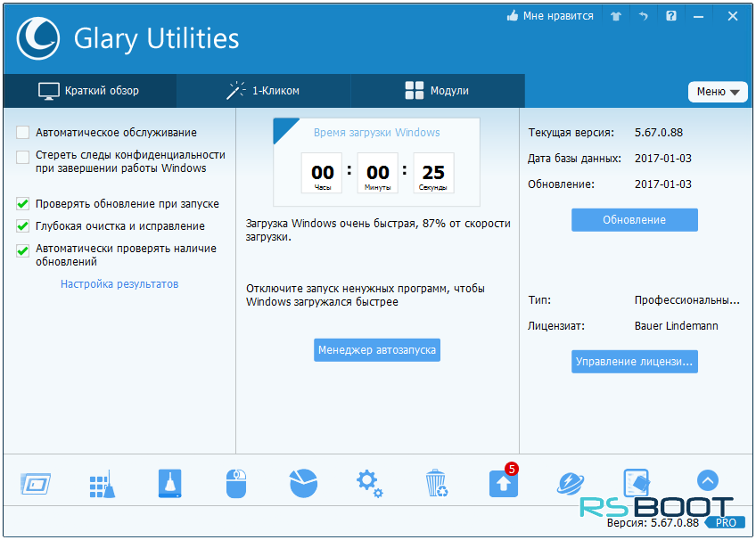Close the Glary Utilities window
Screen dimensions: 756x540
tap(733, 16)
